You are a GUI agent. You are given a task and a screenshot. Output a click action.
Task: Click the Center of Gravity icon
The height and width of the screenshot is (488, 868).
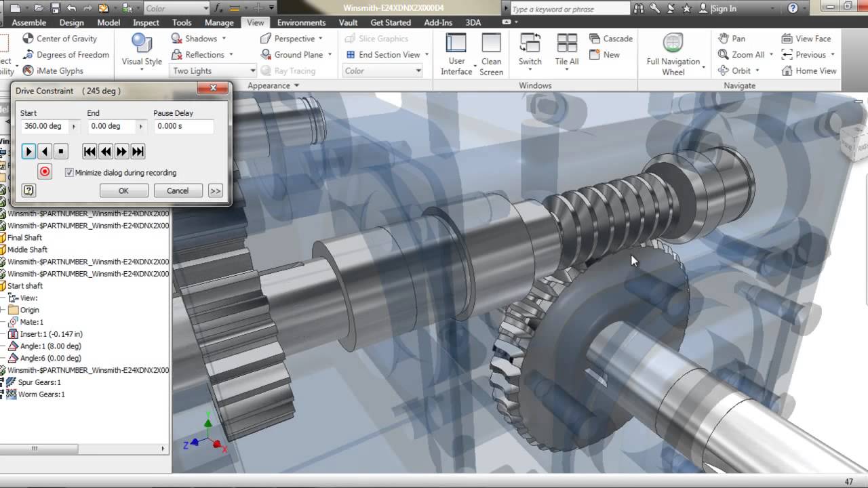click(x=28, y=39)
